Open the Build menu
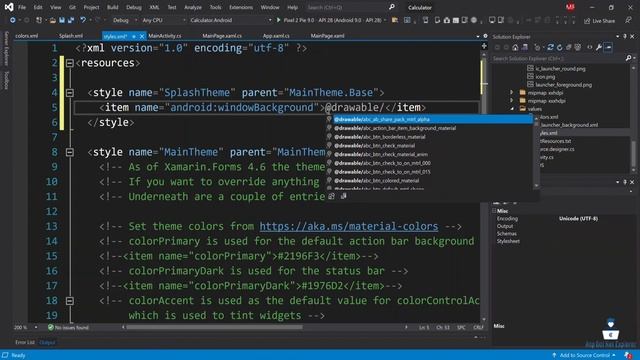The height and width of the screenshot is (360, 640). pyautogui.click(x=112, y=7)
